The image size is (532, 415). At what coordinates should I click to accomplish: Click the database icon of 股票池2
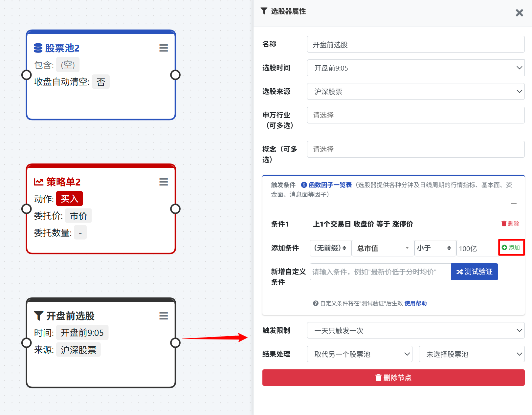pos(38,48)
